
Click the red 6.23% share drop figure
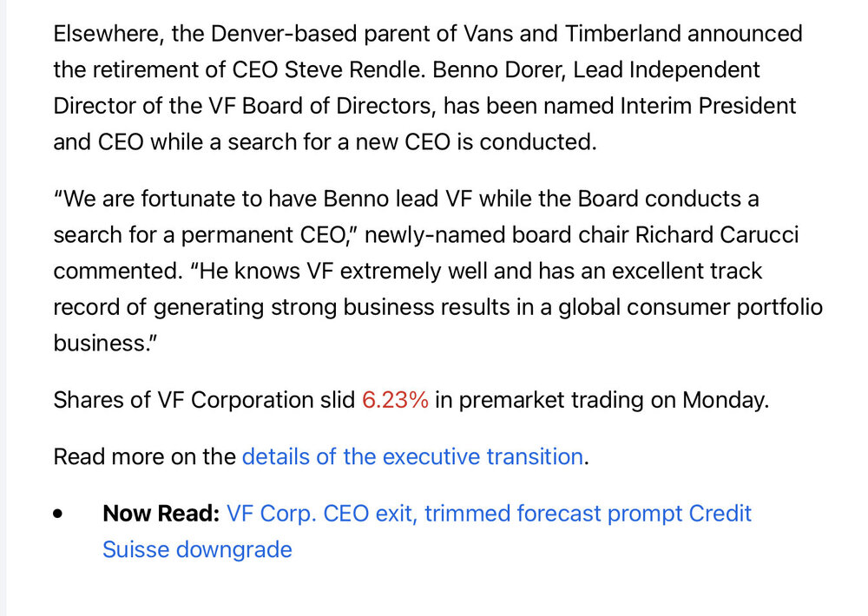point(395,400)
